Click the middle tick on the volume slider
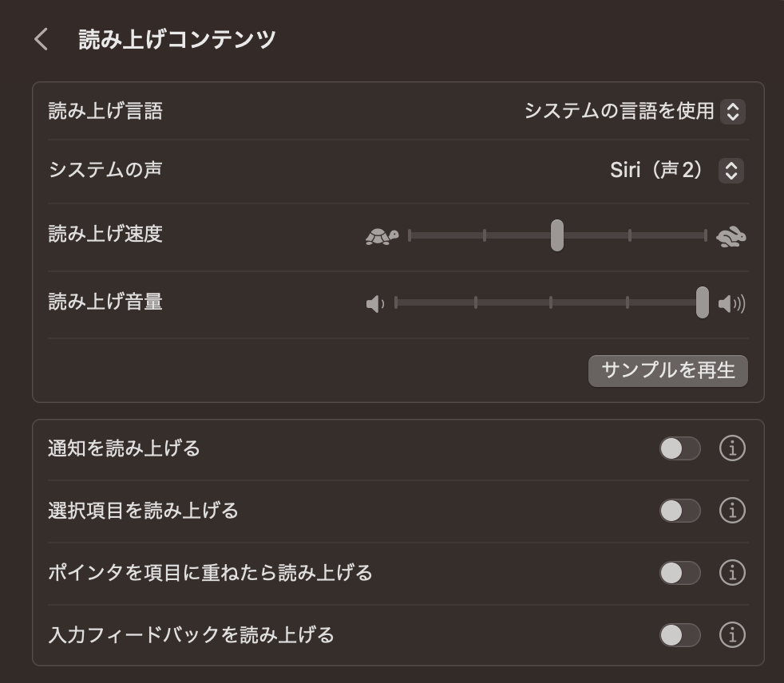 (551, 302)
